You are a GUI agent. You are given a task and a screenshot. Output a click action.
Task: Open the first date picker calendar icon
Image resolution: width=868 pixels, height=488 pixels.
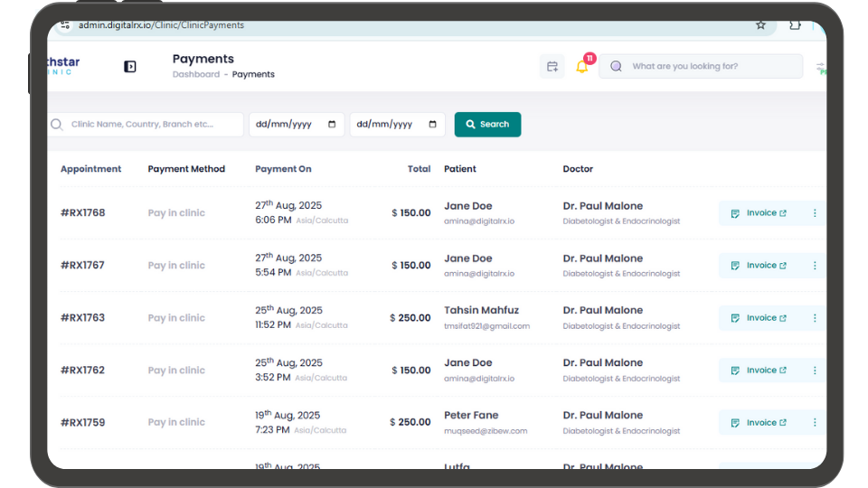pos(332,125)
